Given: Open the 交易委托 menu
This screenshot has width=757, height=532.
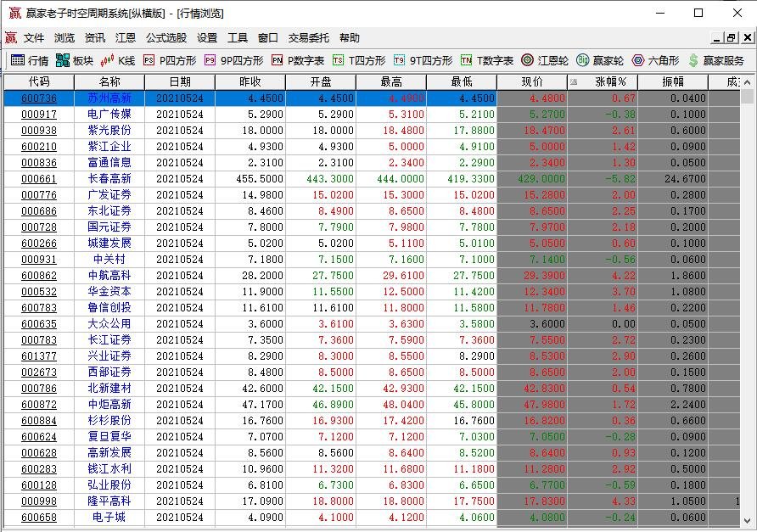Looking at the screenshot, I should coord(309,38).
